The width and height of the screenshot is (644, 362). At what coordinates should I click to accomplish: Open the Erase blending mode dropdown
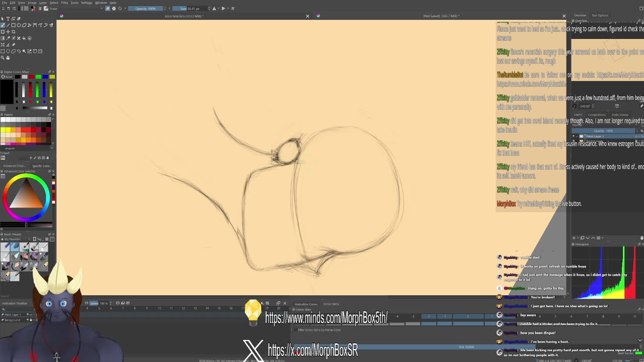tap(75, 9)
